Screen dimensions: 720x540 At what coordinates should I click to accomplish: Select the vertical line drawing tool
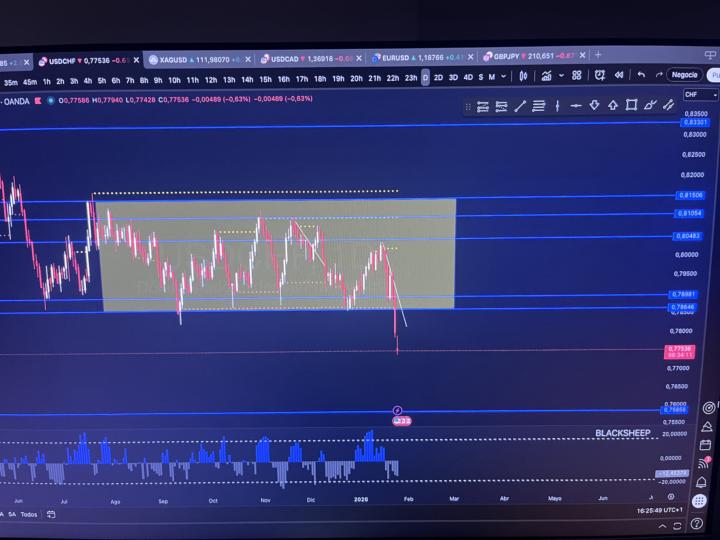(557, 106)
